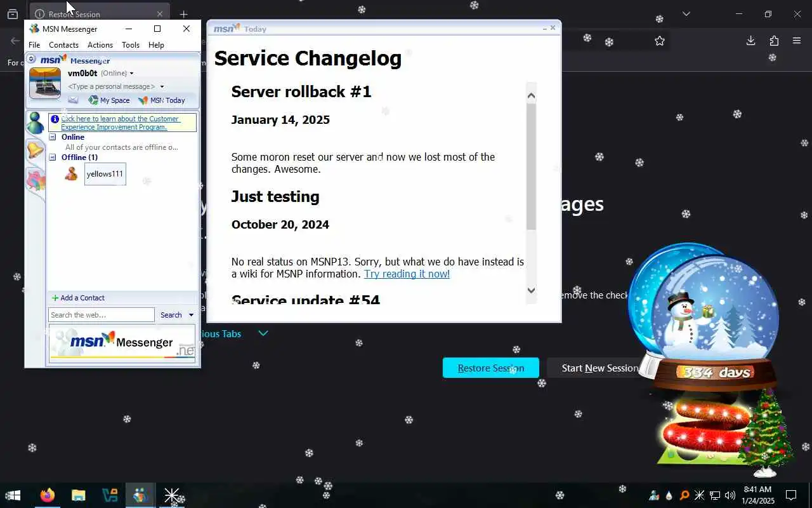The image size is (812, 508).
Task: Open the File menu in MSN Messenger
Action: pyautogui.click(x=34, y=45)
